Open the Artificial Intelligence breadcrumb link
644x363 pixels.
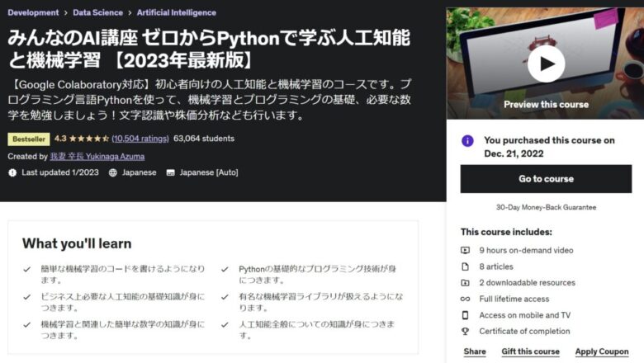[x=177, y=12]
